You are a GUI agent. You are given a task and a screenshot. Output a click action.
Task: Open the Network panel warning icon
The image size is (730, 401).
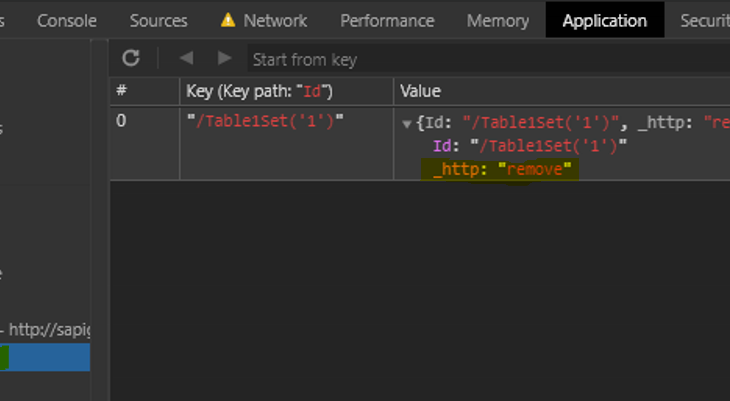click(x=228, y=20)
